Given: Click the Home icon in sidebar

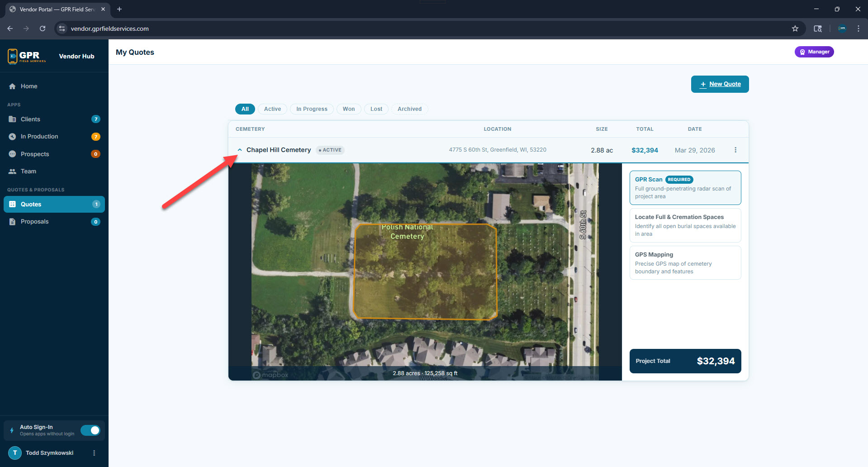Looking at the screenshot, I should point(12,86).
